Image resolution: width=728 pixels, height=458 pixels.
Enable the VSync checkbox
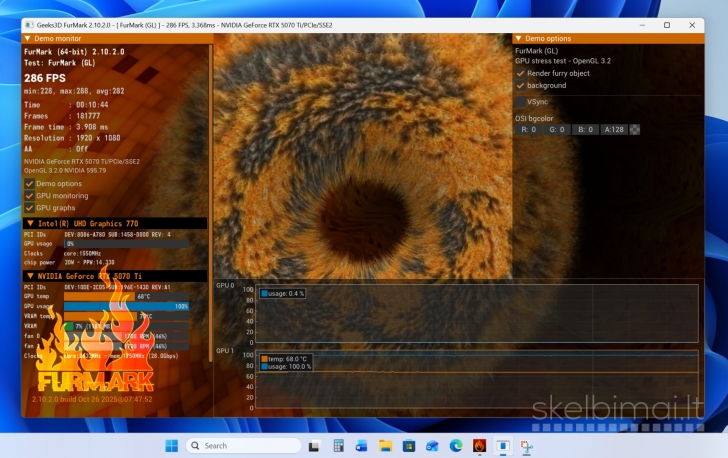point(520,101)
